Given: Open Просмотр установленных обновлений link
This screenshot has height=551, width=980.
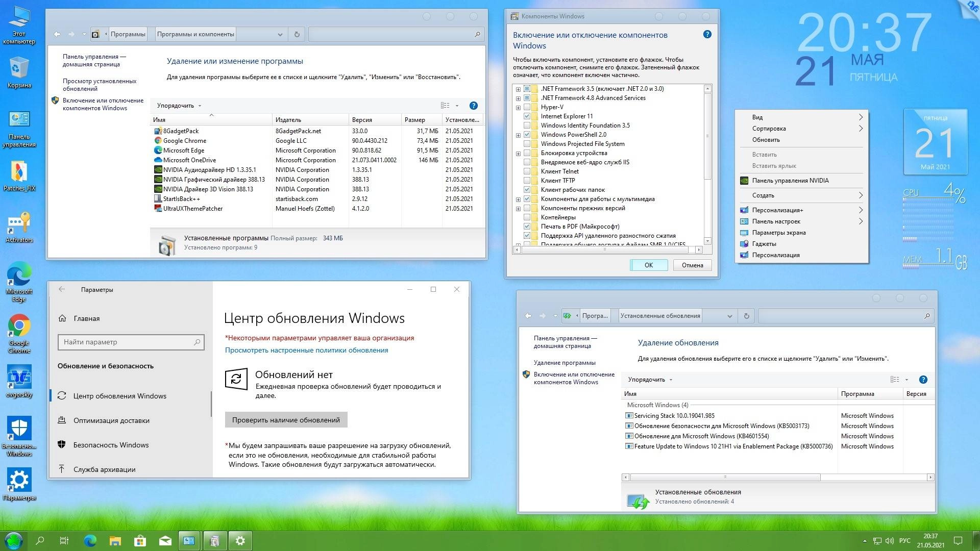Looking at the screenshot, I should point(100,85).
